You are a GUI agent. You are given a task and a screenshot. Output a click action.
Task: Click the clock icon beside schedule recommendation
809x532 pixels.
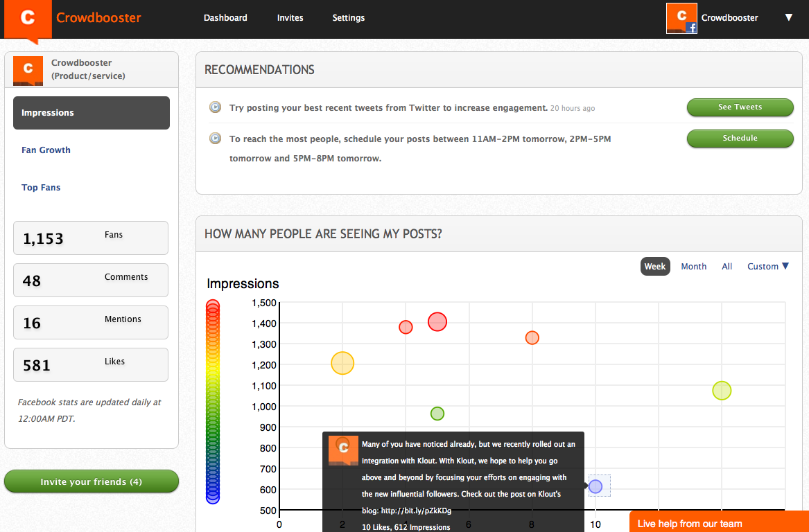[x=215, y=138]
